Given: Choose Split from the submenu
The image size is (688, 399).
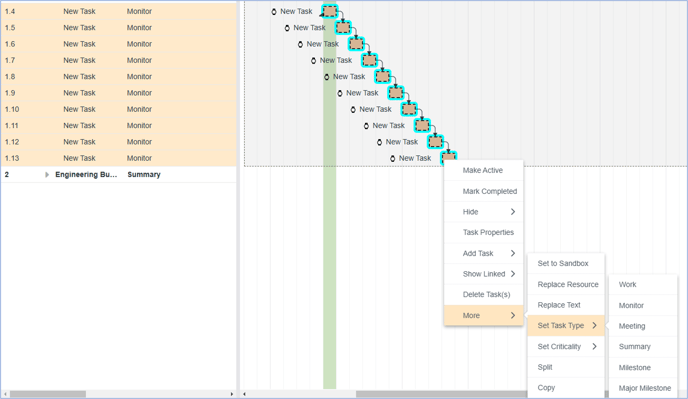Looking at the screenshot, I should click(566, 367).
